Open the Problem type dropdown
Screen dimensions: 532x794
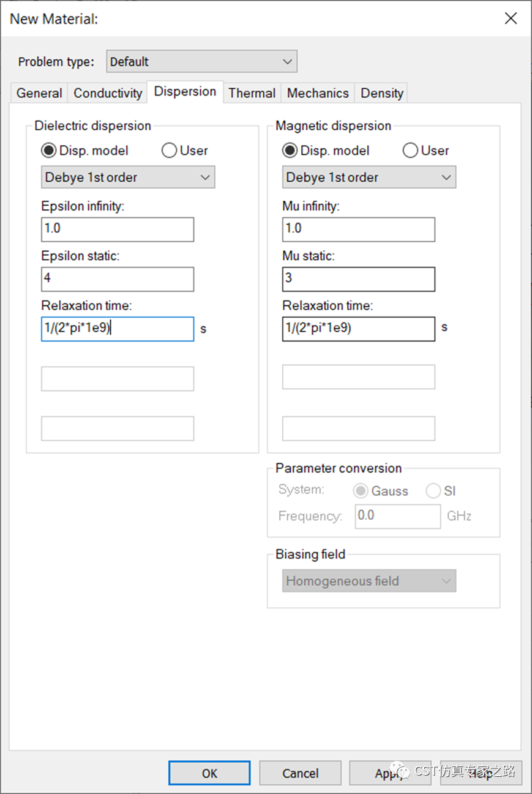(x=201, y=62)
